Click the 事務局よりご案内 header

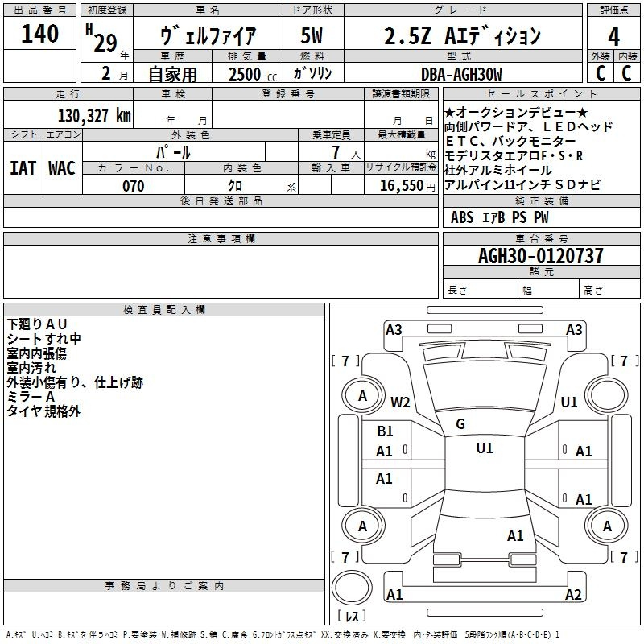pos(164,586)
